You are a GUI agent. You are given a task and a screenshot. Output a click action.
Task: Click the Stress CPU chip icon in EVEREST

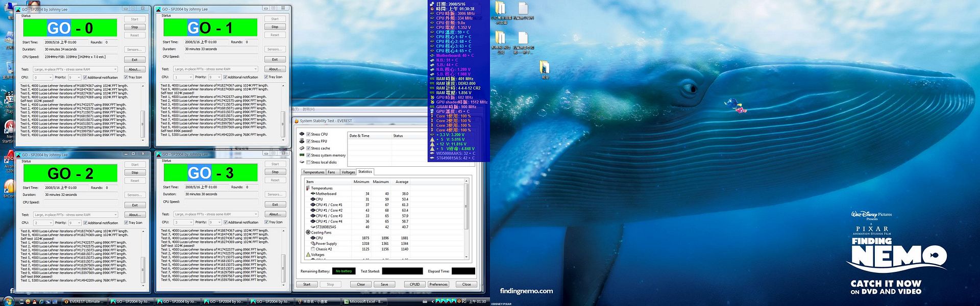(302, 134)
